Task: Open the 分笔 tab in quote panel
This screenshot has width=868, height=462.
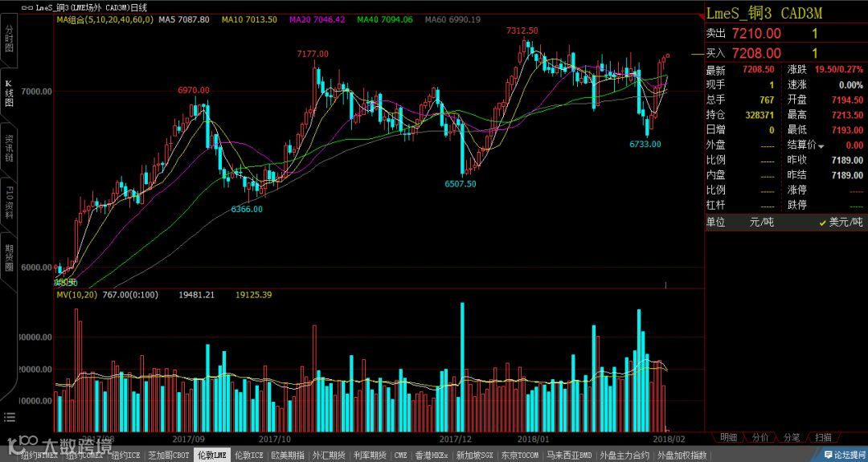Action: tap(791, 437)
